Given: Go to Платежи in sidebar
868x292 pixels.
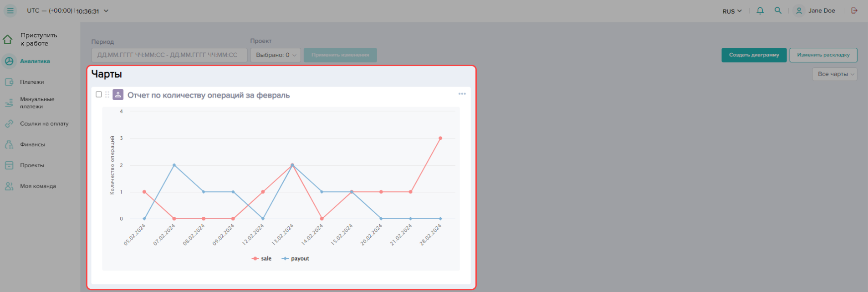Looking at the screenshot, I should point(32,82).
